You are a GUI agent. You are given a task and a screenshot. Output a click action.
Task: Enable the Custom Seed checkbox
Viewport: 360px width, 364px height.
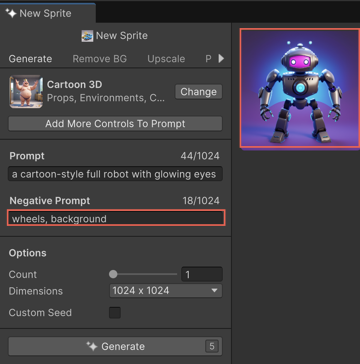[115, 313]
